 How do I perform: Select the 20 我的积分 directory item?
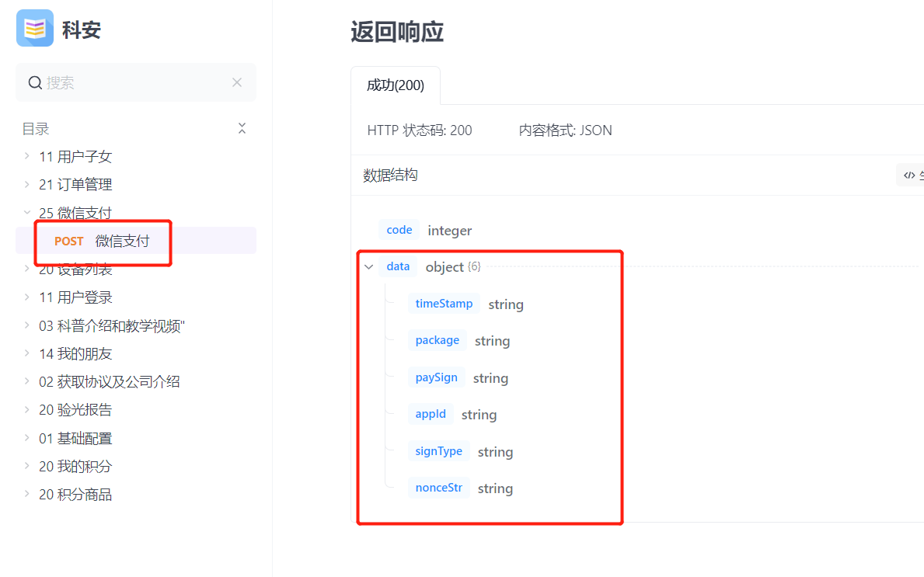(x=75, y=467)
